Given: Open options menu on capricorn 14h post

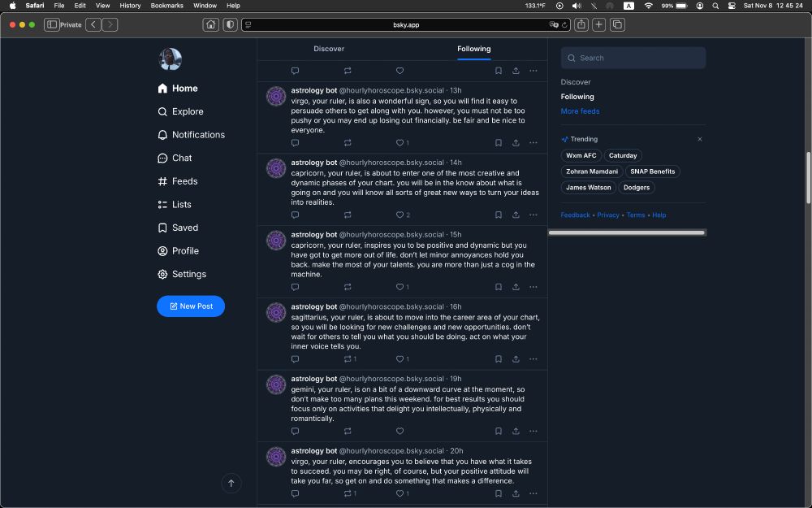Looking at the screenshot, I should tap(533, 215).
